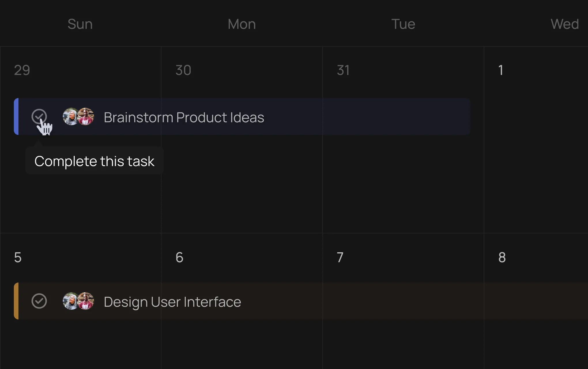Select the Sun column header
This screenshot has width=588, height=369.
tap(80, 23)
